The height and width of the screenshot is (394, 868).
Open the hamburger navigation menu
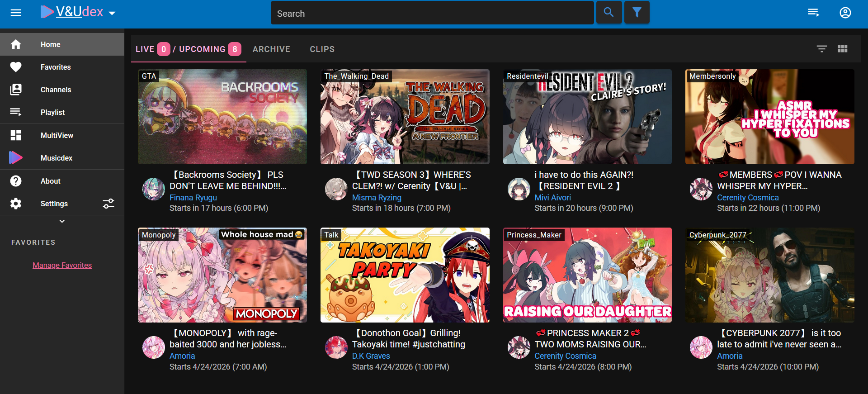point(16,13)
